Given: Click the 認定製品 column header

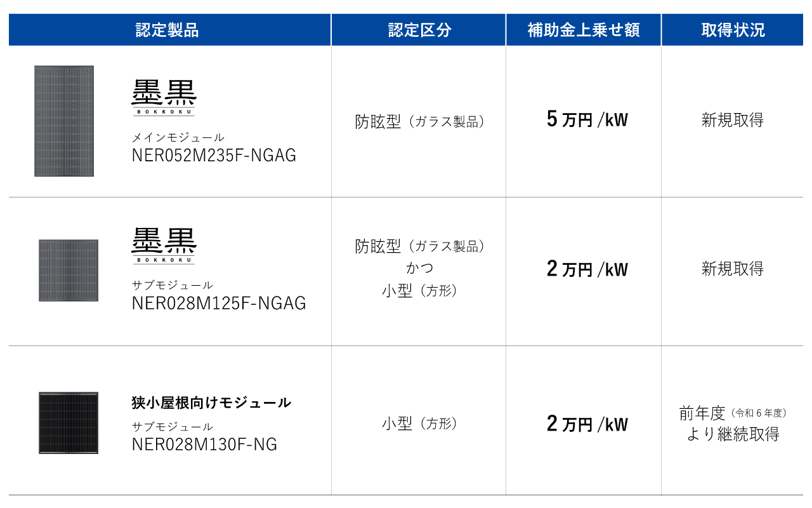Looking at the screenshot, I should point(167,30).
